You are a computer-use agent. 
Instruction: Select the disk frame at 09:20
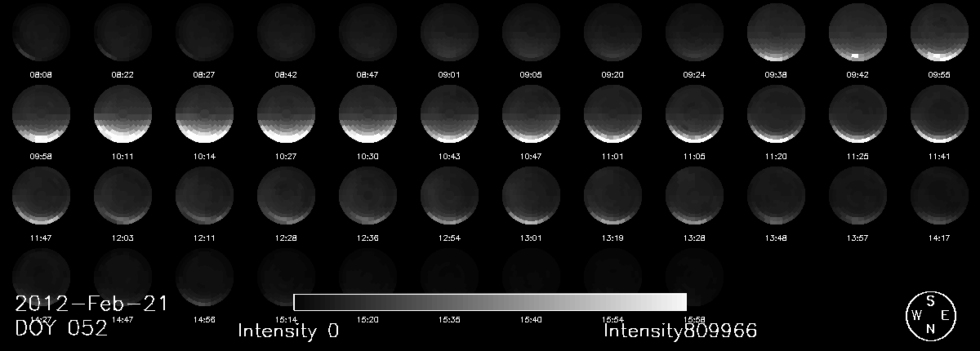click(x=612, y=33)
